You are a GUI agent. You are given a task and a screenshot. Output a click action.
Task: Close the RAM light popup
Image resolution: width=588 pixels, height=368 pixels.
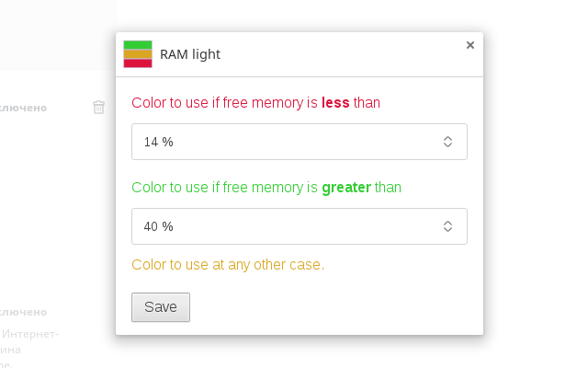[x=469, y=45]
